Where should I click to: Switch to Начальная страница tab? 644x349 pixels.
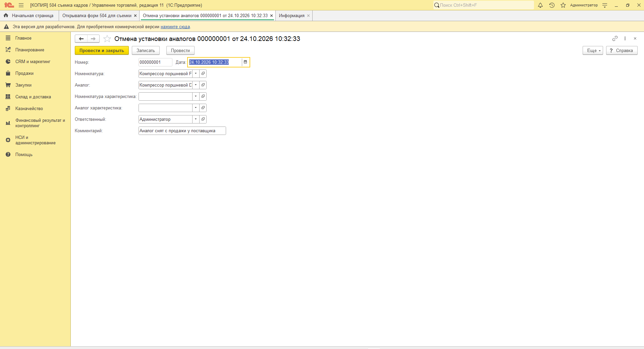29,15
